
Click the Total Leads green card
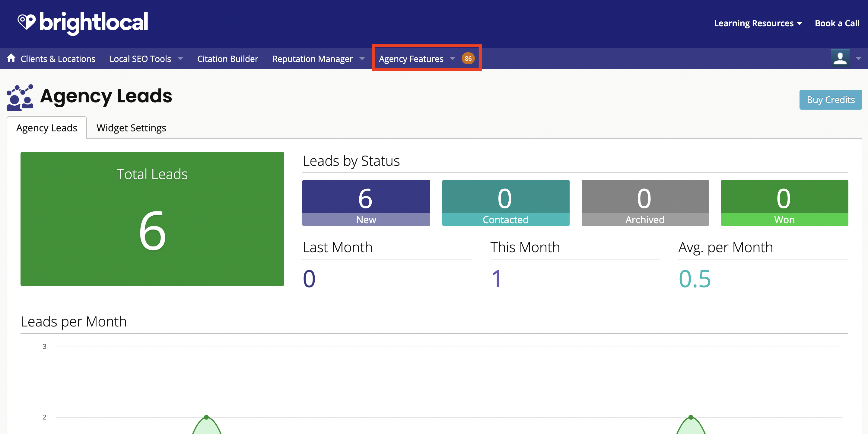(x=152, y=219)
